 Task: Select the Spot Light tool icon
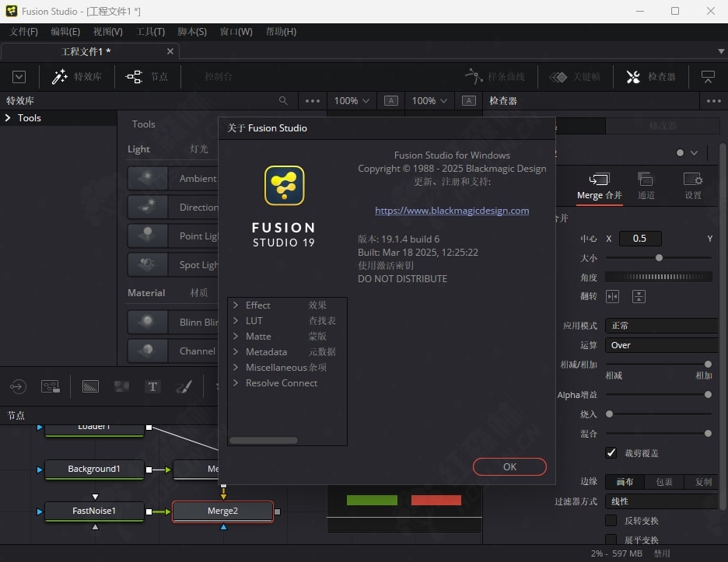click(x=147, y=264)
